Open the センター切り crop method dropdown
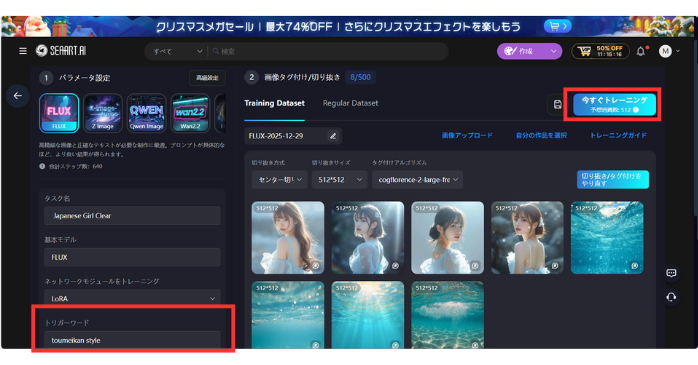The image size is (698, 365). click(x=279, y=180)
